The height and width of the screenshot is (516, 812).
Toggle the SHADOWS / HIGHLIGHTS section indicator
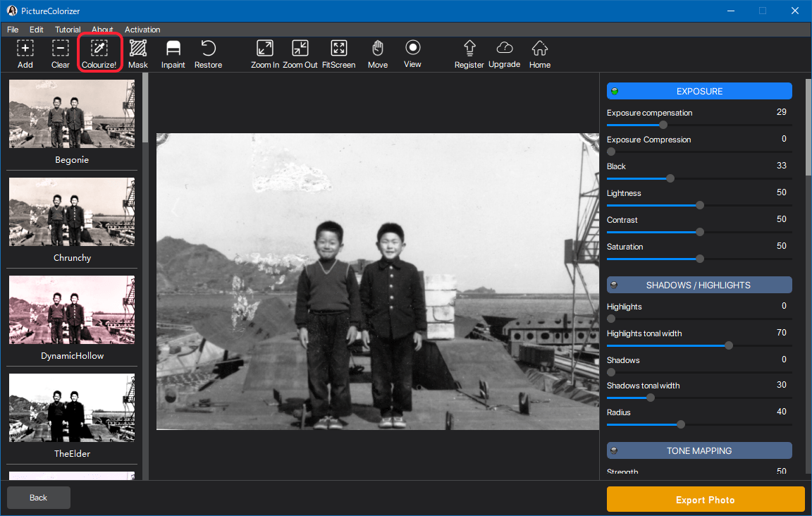coord(615,285)
